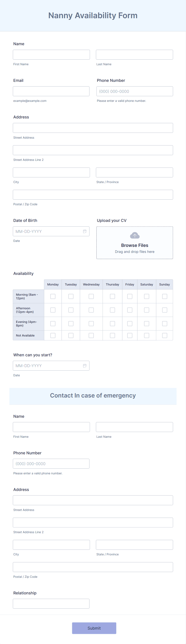Click the Phone Number field with placeholder format
This screenshot has width=186, height=644.
point(134,91)
